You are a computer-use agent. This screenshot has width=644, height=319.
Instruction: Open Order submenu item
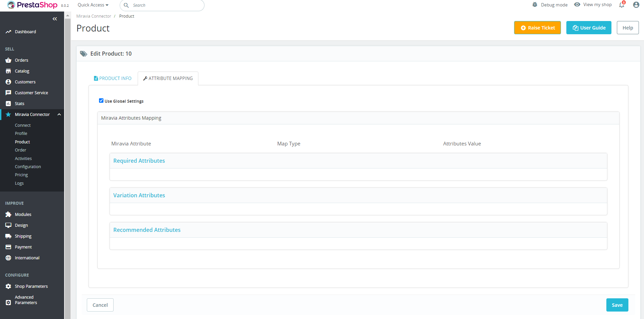tap(20, 150)
